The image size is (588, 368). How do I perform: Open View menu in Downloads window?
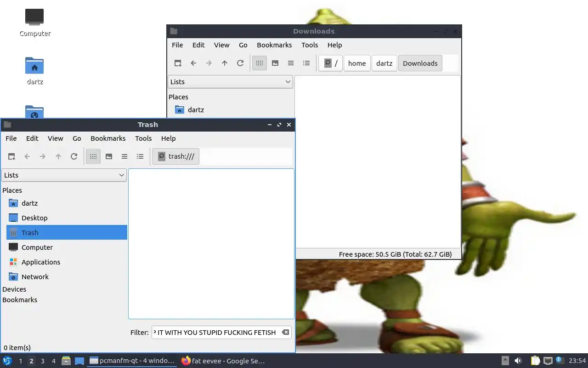[222, 45]
